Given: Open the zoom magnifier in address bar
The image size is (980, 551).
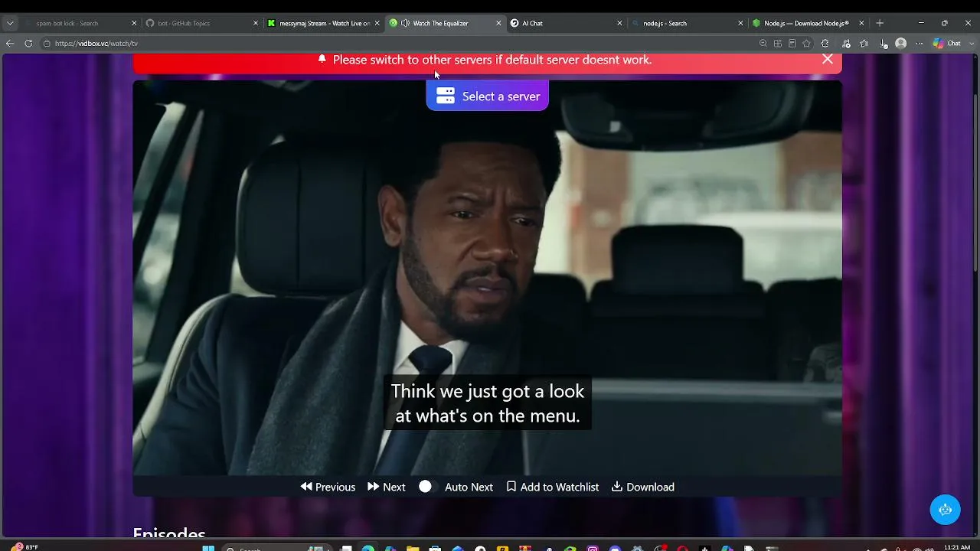Looking at the screenshot, I should [x=763, y=44].
